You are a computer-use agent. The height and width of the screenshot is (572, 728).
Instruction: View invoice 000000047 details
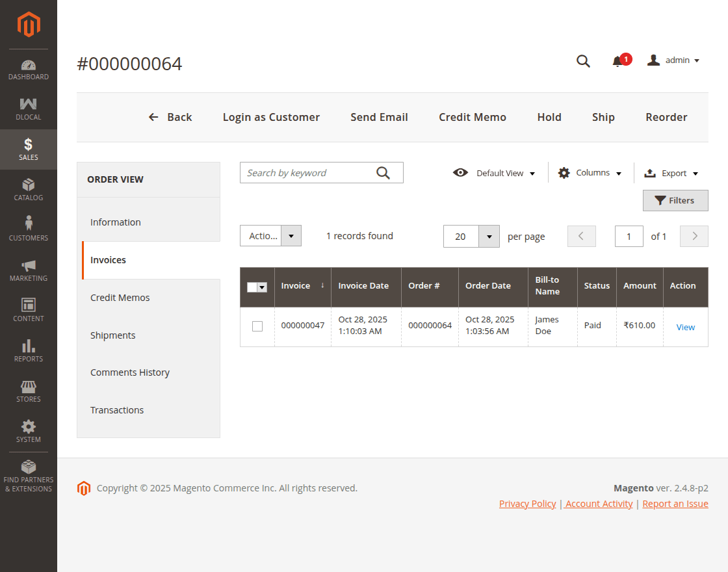pyautogui.click(x=685, y=327)
